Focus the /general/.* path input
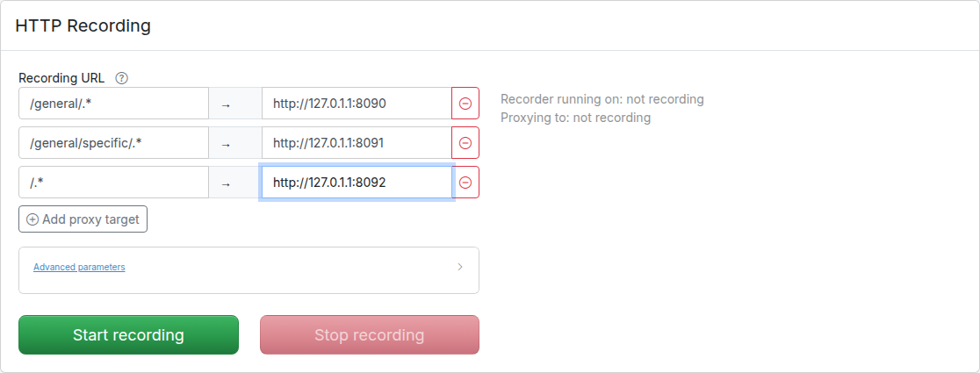Image resolution: width=980 pixels, height=373 pixels. [x=114, y=103]
